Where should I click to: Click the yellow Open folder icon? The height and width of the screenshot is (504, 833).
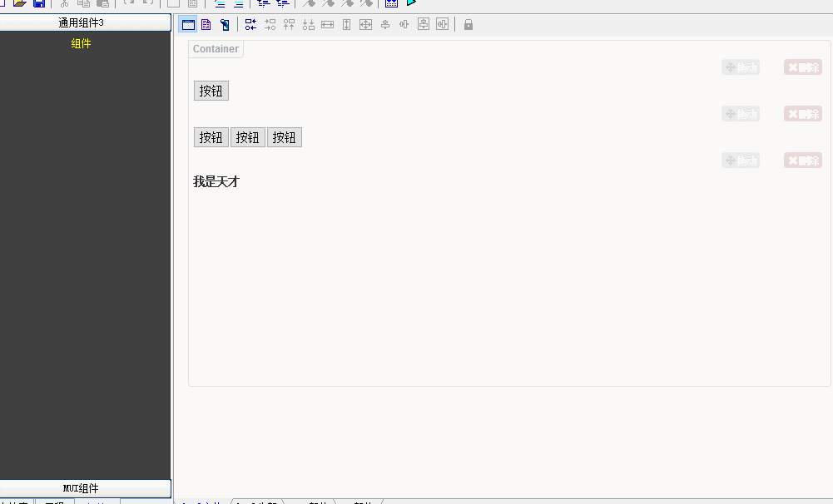20,3
